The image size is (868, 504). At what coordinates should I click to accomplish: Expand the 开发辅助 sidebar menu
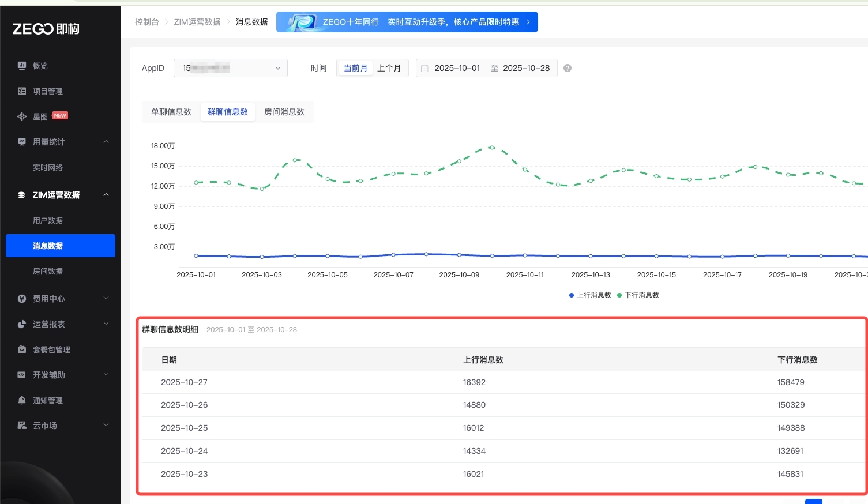[106, 375]
